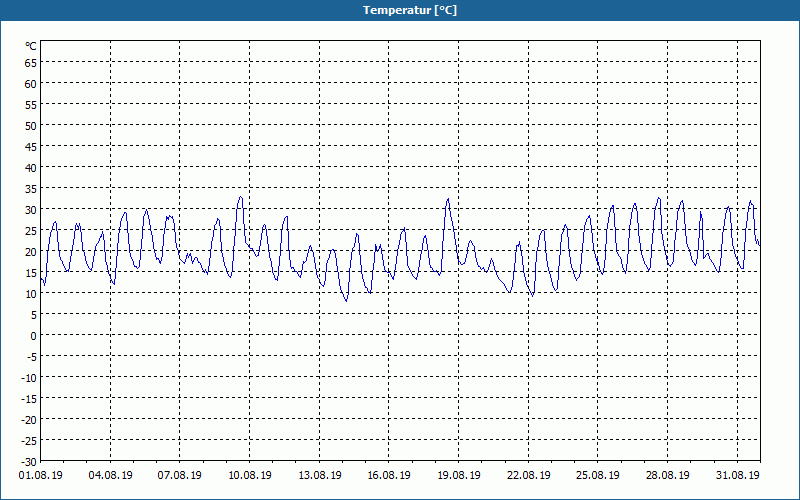
Task: Click the °C unit label on axis
Action: pyautogui.click(x=31, y=46)
